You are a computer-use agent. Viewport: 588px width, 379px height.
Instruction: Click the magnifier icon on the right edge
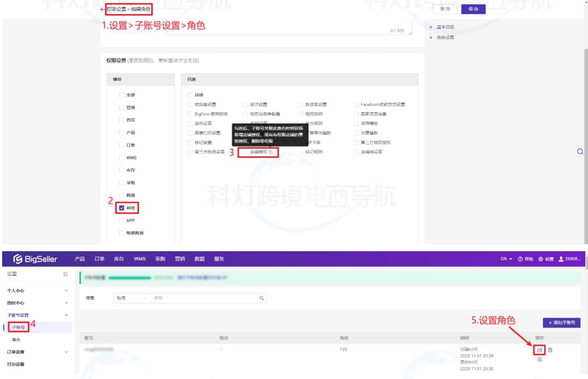coord(580,152)
